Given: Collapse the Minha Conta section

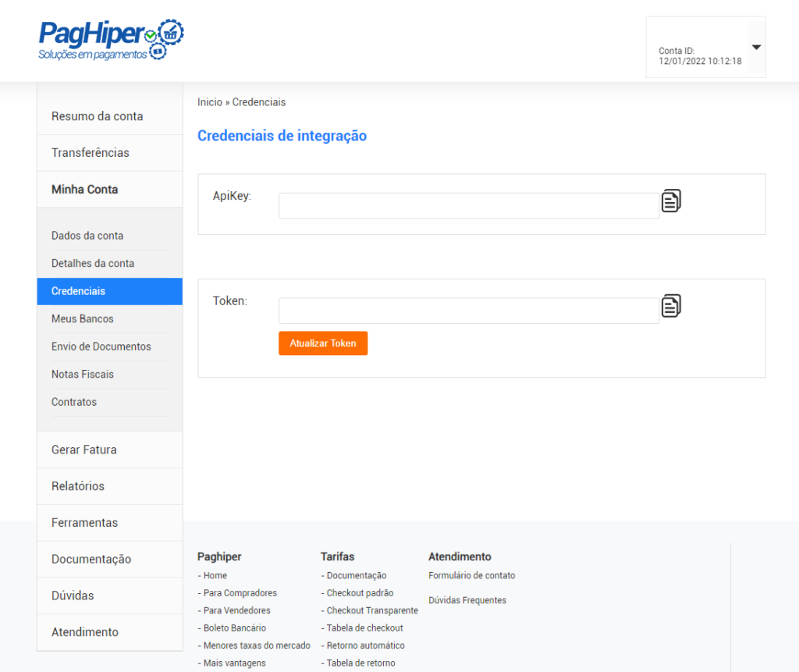Looking at the screenshot, I should point(110,189).
